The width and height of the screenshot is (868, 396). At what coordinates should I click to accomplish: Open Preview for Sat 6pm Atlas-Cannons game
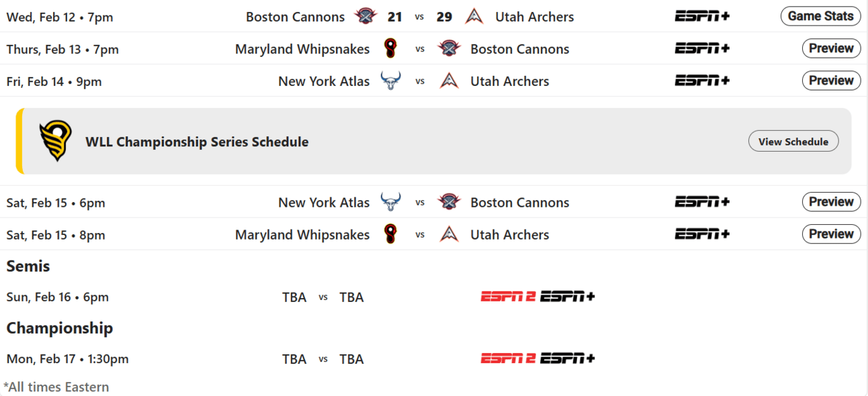[x=831, y=202]
